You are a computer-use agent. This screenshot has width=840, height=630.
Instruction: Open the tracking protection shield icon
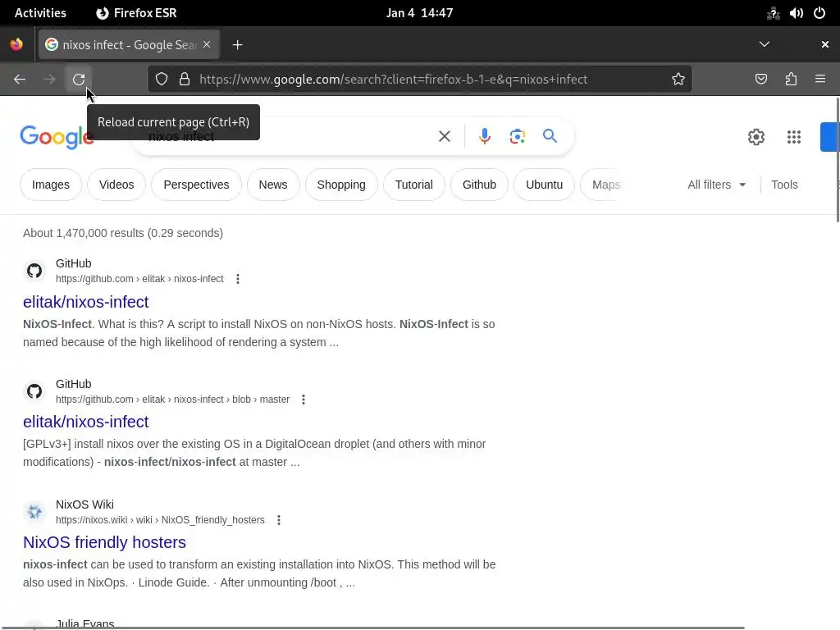[x=162, y=80]
